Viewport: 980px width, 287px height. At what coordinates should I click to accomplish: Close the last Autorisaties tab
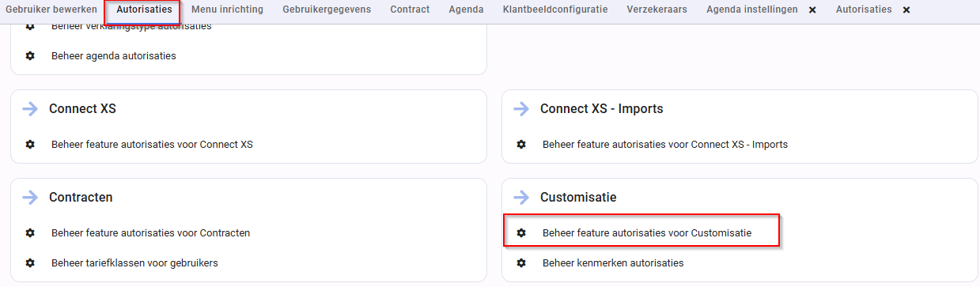click(x=906, y=10)
